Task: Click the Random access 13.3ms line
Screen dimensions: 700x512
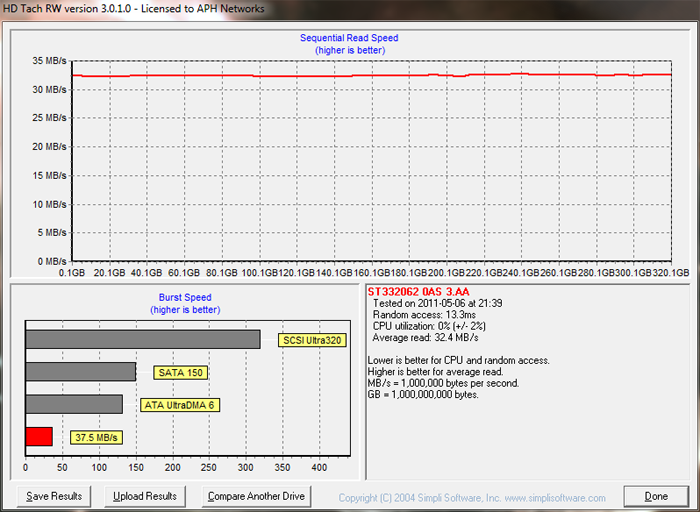Action: (420, 314)
